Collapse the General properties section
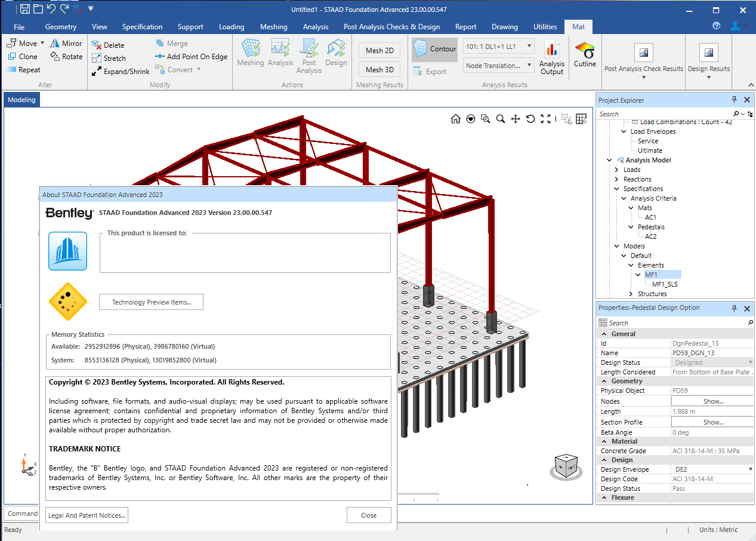Image resolution: width=756 pixels, height=541 pixels. coord(604,334)
